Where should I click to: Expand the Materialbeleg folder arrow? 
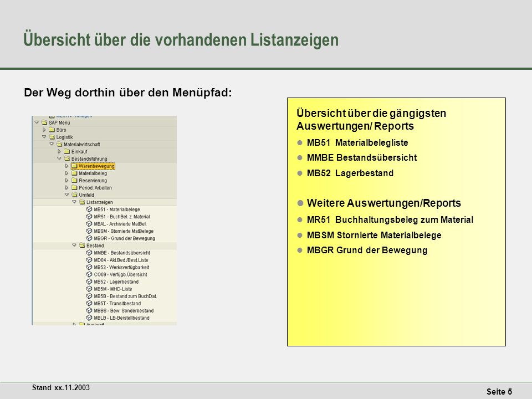[66, 173]
